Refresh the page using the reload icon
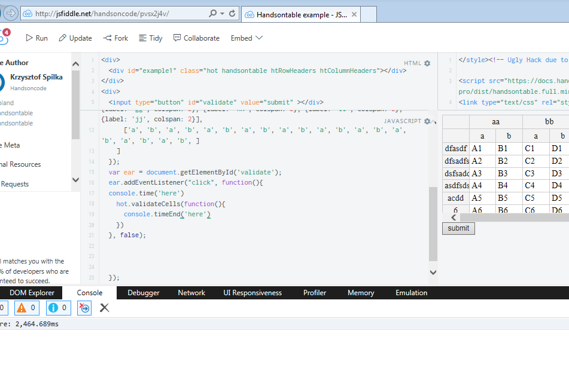569x392 pixels. pos(232,13)
